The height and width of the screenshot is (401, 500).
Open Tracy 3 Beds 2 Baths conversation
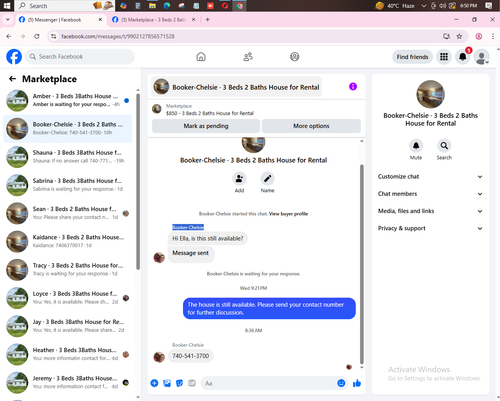[x=67, y=270]
